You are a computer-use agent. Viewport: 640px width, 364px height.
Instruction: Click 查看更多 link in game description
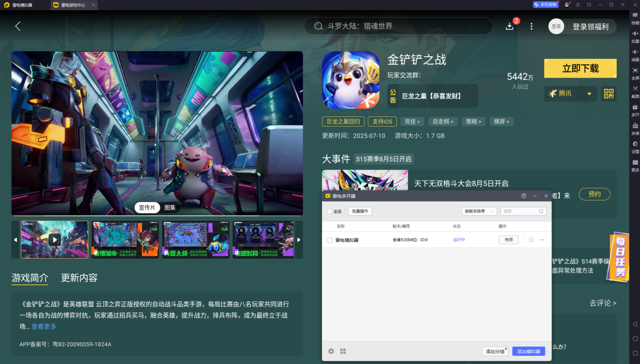click(44, 327)
